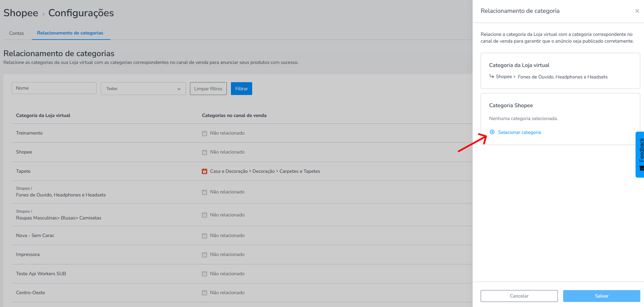Focus the Nome search input field
This screenshot has width=644, height=307.
[x=54, y=88]
